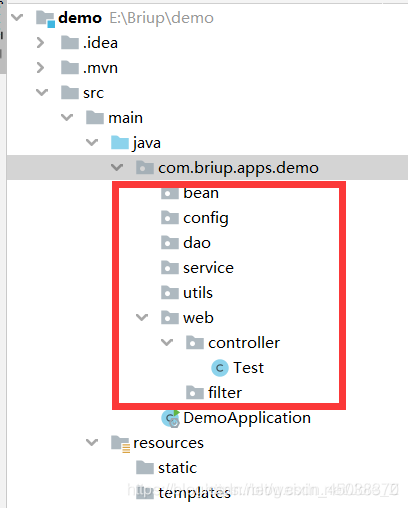Select the controller package label
This screenshot has height=508, width=408.
pyautogui.click(x=244, y=343)
